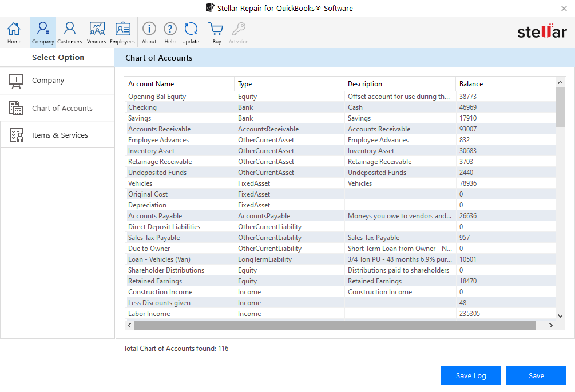Click the vertical scrollbar up arrow
The image size is (575, 392).
click(x=560, y=82)
